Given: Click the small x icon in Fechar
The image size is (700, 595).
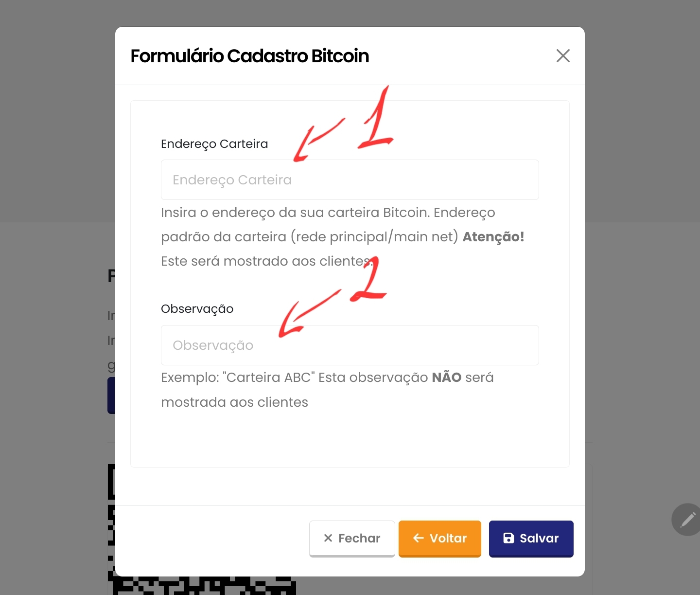Looking at the screenshot, I should tap(328, 538).
